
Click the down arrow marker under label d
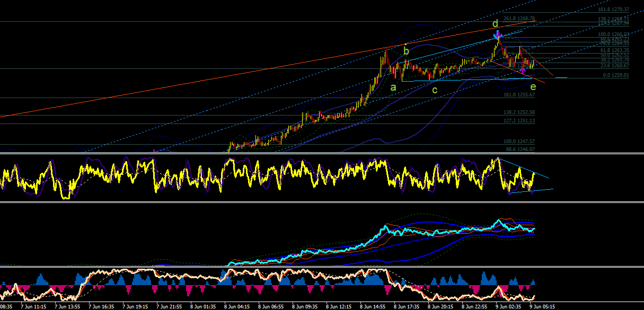497,36
